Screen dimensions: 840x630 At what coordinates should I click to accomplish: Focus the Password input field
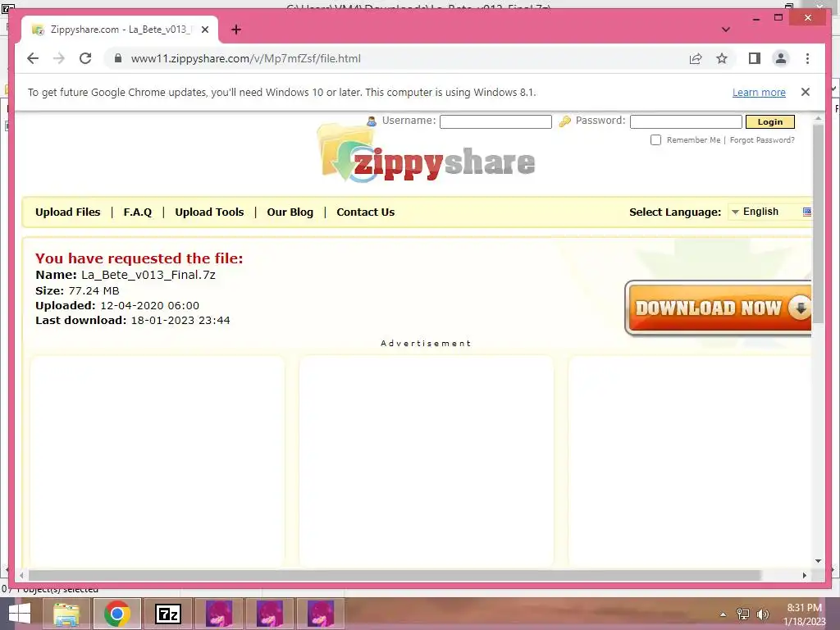tap(686, 121)
